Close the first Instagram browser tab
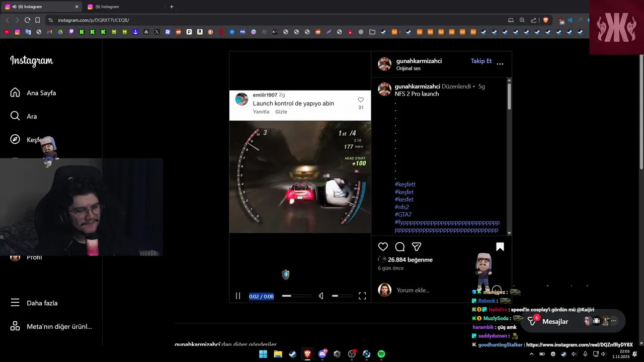This screenshot has height=362, width=644. click(76, 7)
